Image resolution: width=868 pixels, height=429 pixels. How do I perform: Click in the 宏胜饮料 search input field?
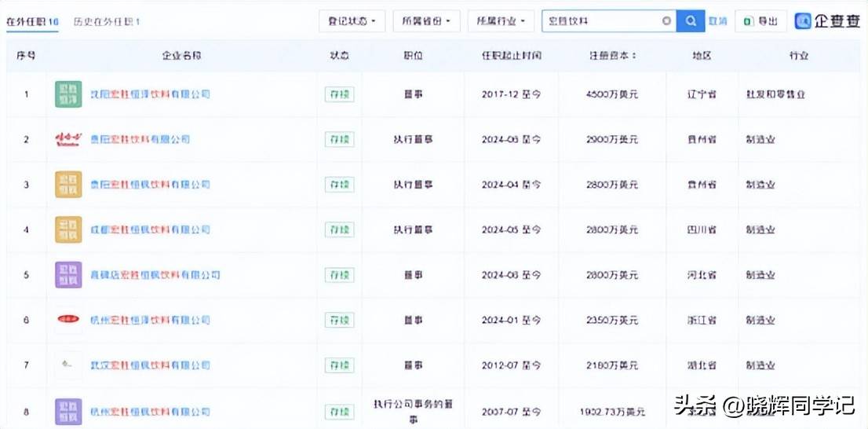pos(600,21)
